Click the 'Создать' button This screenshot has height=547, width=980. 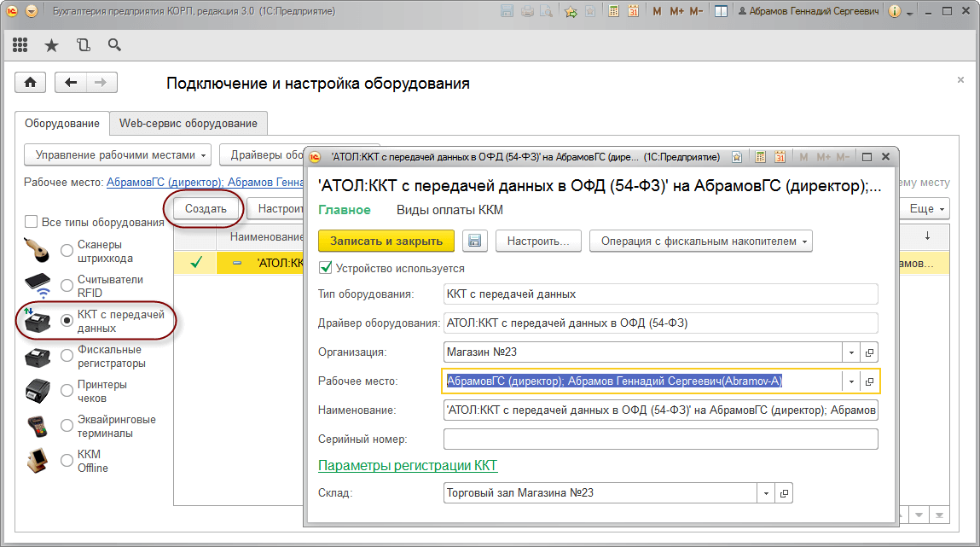(206, 208)
